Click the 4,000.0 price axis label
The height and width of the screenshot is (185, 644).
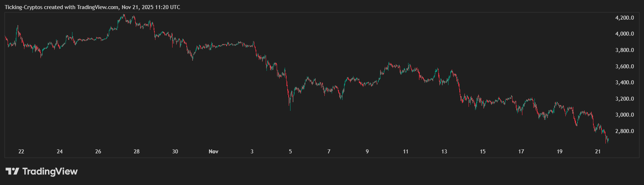click(624, 34)
